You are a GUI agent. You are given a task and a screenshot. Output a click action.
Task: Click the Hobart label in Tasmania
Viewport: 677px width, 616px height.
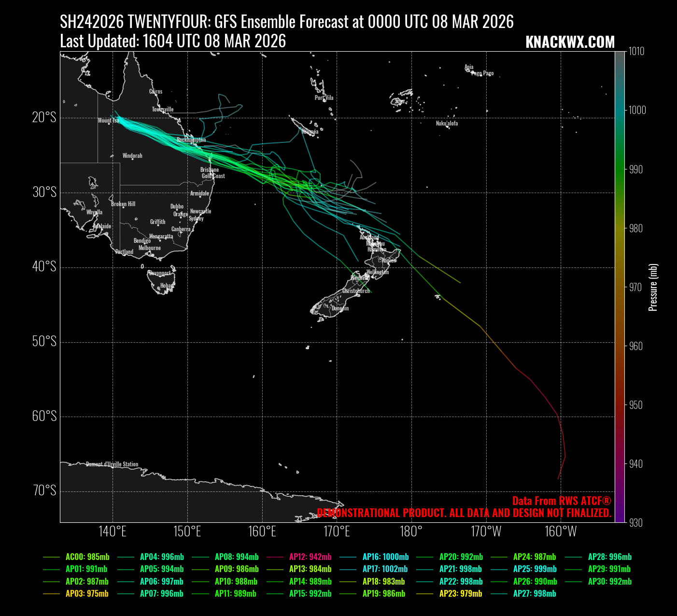point(167,286)
